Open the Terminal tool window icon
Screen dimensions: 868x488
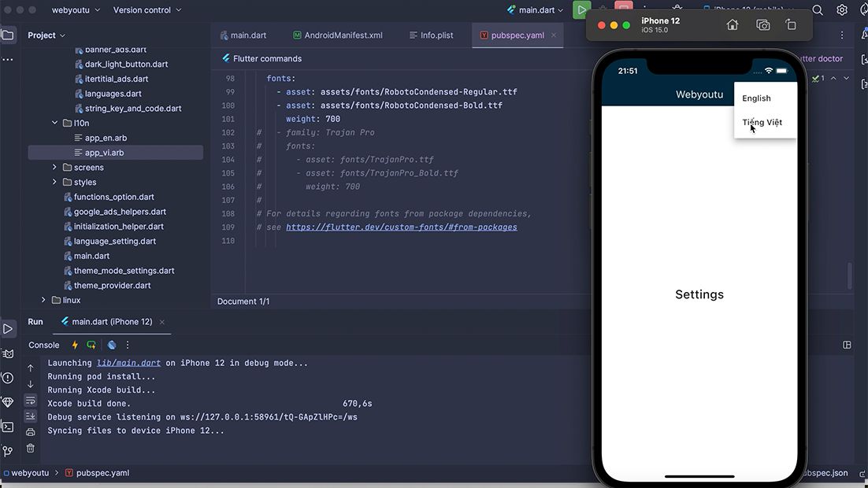[x=8, y=427]
